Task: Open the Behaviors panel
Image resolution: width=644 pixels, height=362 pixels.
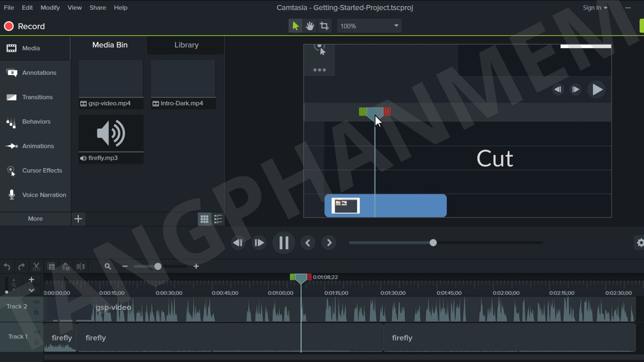Action: 35,122
